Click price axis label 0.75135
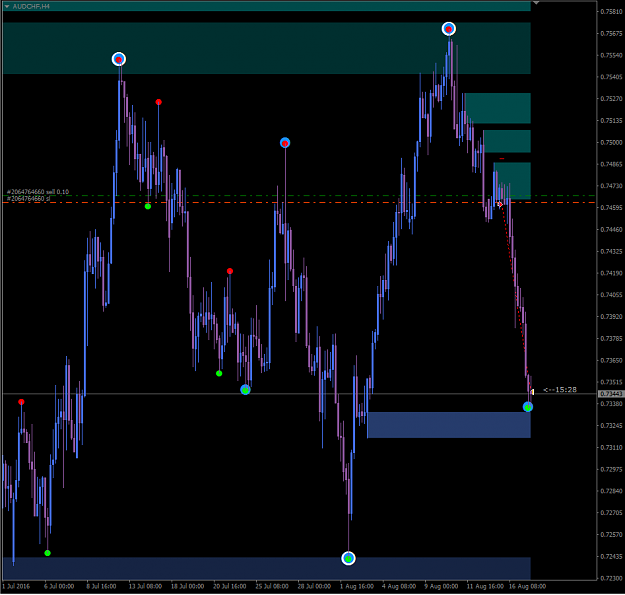The width and height of the screenshot is (625, 595). (x=611, y=121)
